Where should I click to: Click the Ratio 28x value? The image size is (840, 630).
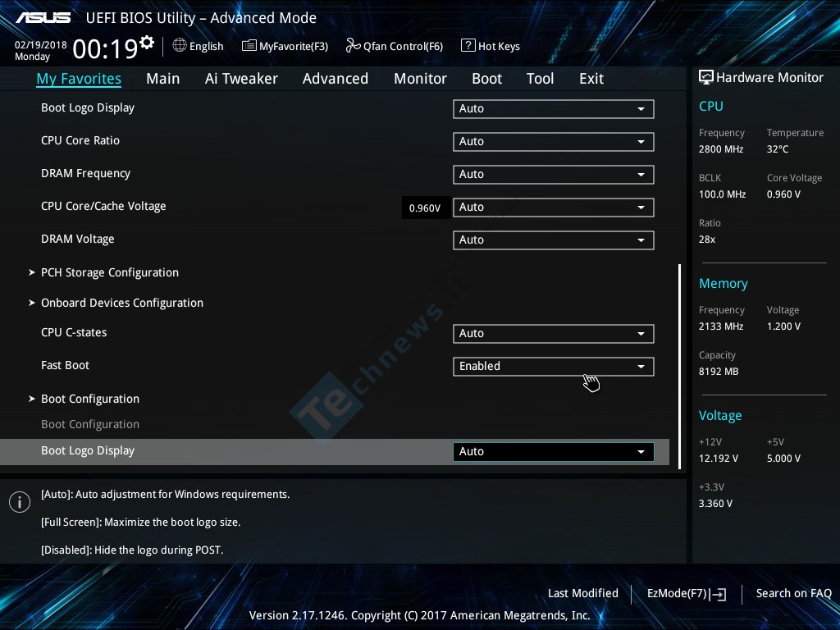(x=707, y=240)
